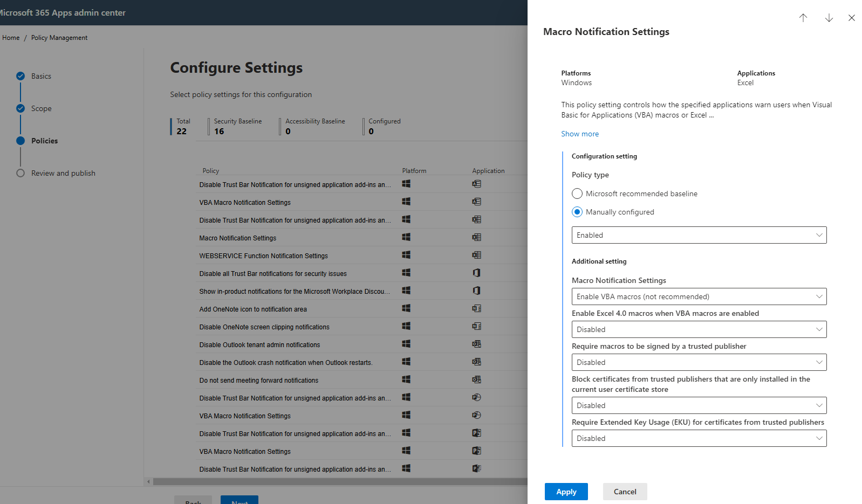Screen dimensions: 862x504
Task: Go to next policy using down arrow
Action: (829, 18)
